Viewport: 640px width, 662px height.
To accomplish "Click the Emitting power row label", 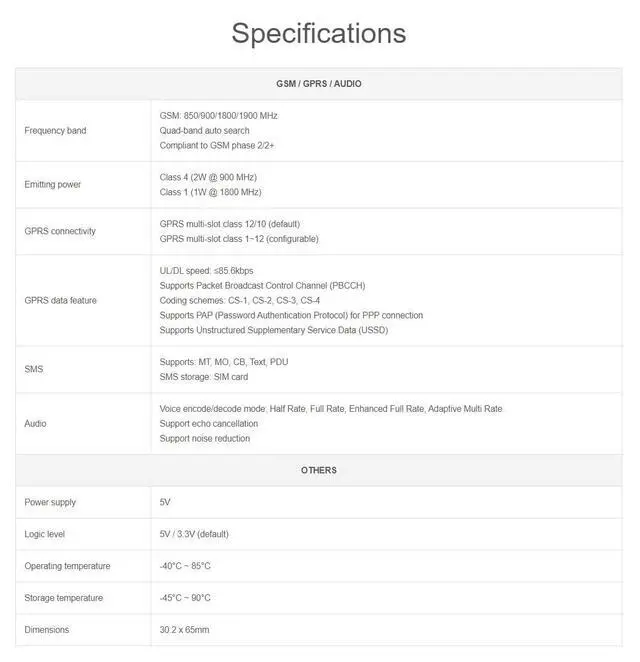I will click(53, 185).
